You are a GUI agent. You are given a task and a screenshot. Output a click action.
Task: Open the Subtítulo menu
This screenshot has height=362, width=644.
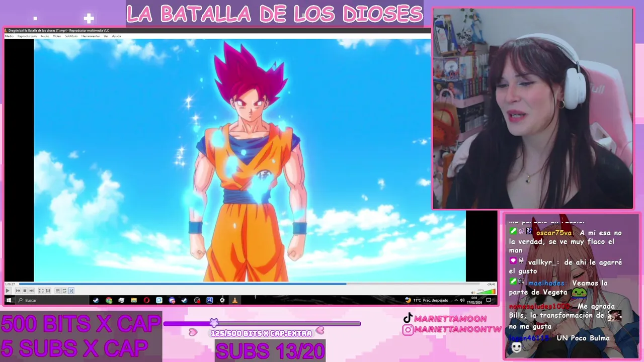[71, 36]
